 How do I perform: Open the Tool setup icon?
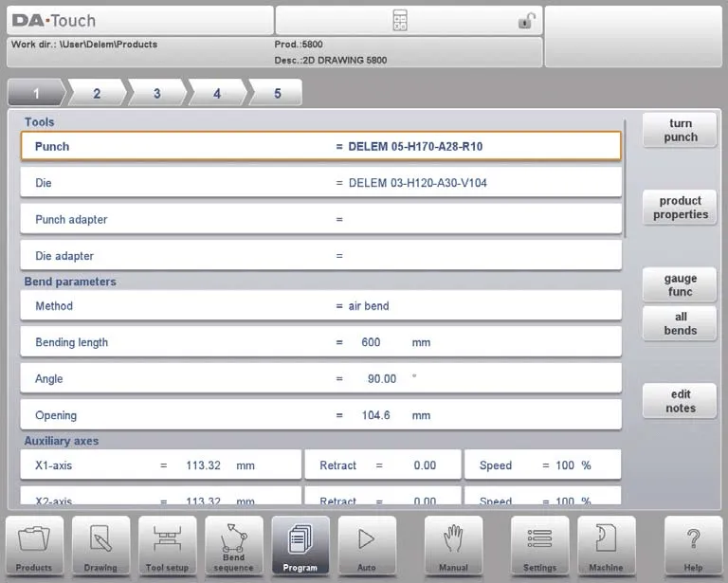(167, 545)
